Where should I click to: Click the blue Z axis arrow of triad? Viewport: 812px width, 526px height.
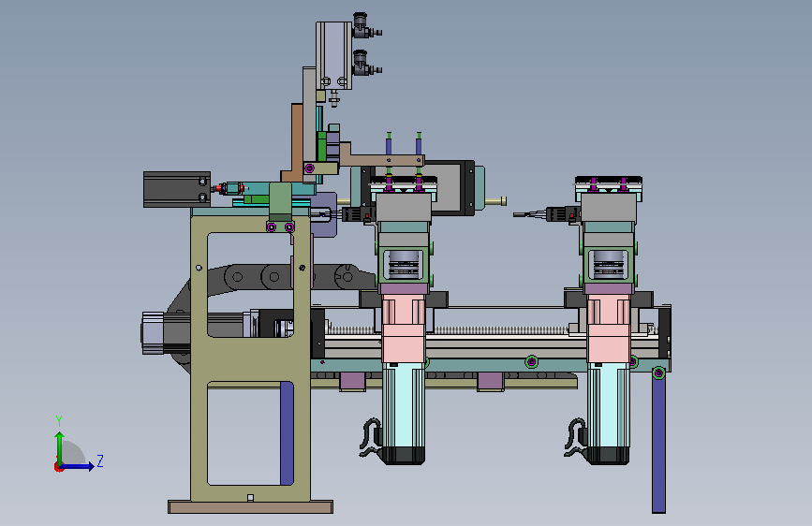click(x=77, y=466)
